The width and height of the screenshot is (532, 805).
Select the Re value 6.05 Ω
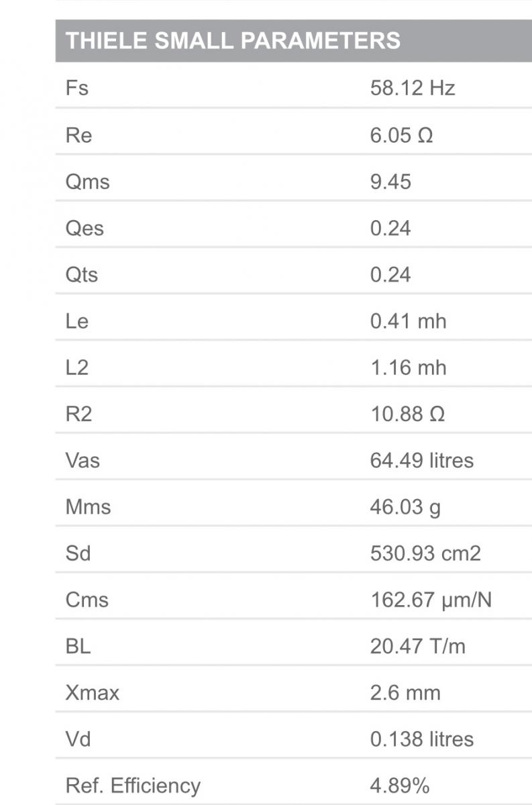(401, 136)
